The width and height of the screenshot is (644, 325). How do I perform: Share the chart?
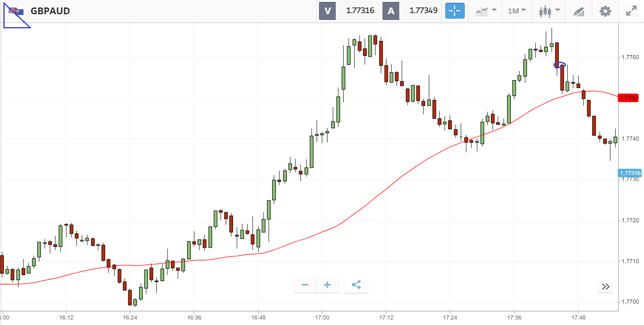[356, 285]
